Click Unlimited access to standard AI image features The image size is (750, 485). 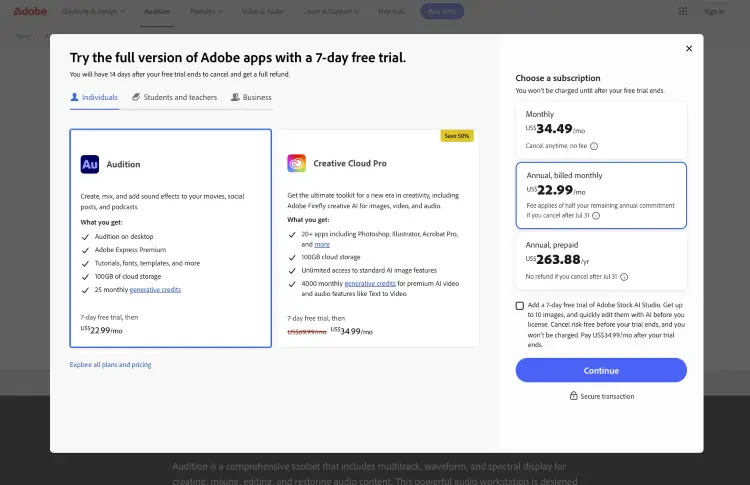pos(369,270)
